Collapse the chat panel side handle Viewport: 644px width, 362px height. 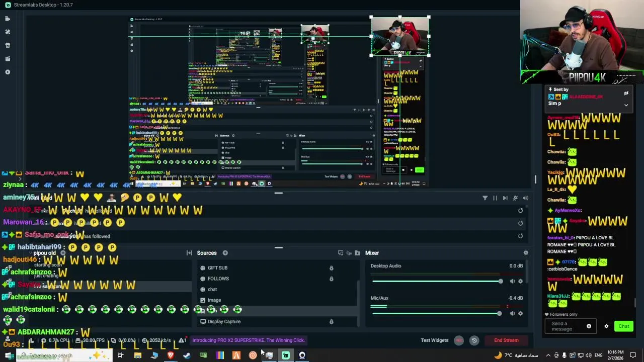536,179
